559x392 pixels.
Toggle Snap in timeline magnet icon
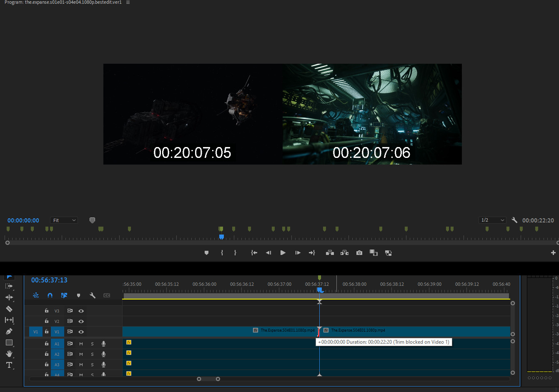(x=50, y=295)
